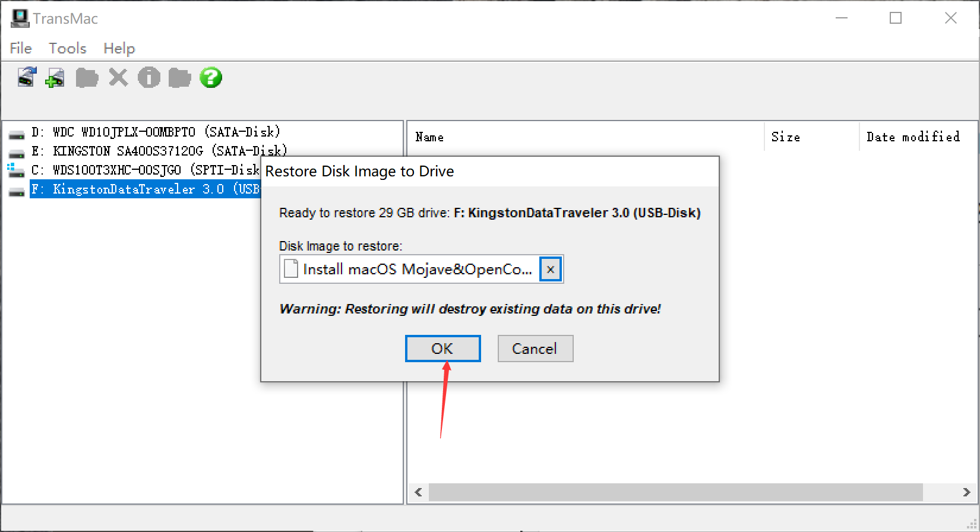Click the TransMac app icon in title bar
This screenshot has height=532, width=980.
pos(20,18)
